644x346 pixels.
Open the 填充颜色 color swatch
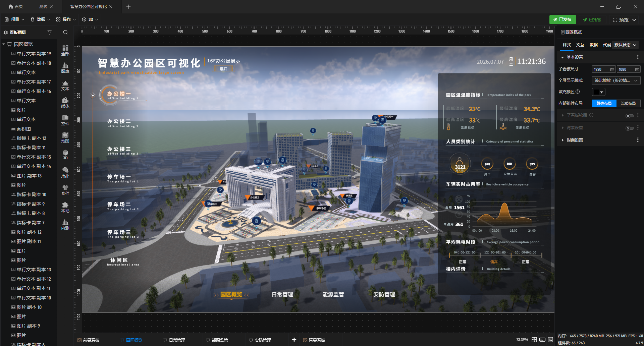598,92
